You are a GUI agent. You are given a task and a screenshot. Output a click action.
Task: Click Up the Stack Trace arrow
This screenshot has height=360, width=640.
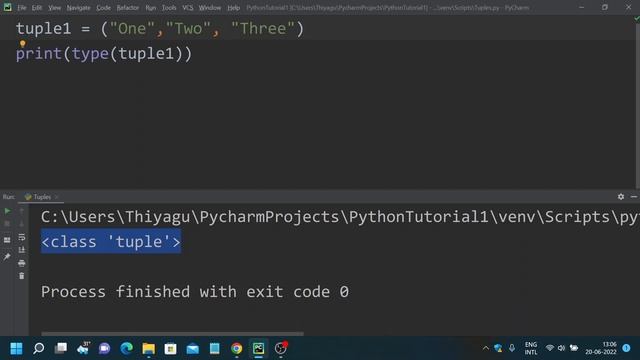(22, 211)
